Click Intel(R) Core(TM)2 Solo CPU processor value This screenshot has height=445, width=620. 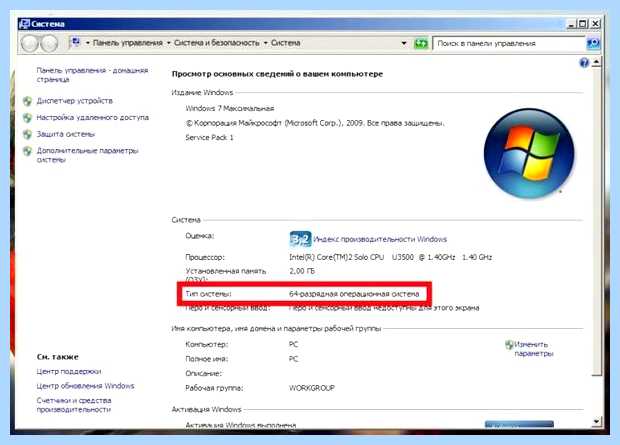coord(390,257)
